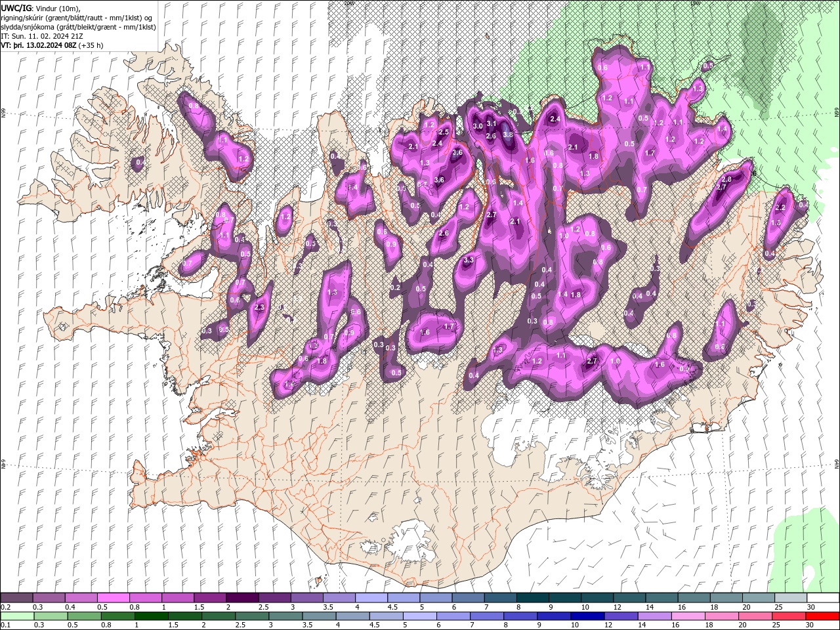
Task: Select the 'IT: Sun. 11. 02. 2024 21Z' line
Action: (43, 36)
